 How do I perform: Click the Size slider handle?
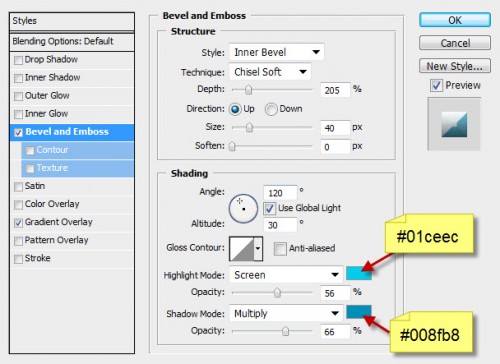coord(249,128)
